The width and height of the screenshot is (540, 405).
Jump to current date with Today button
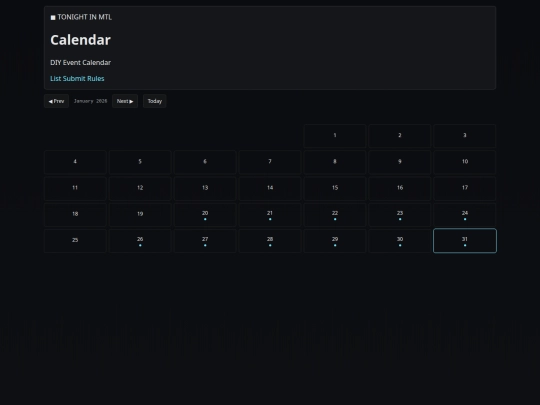pyautogui.click(x=155, y=101)
